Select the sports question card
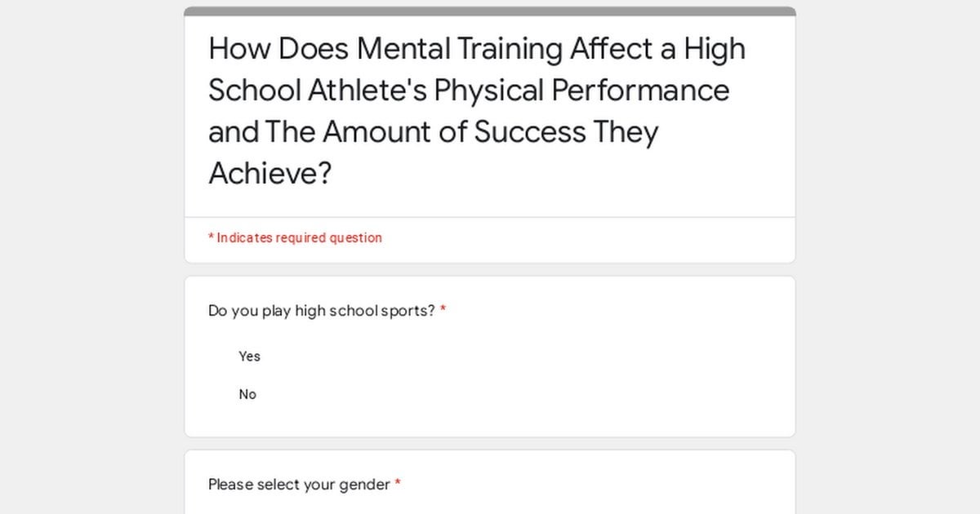 click(490, 355)
